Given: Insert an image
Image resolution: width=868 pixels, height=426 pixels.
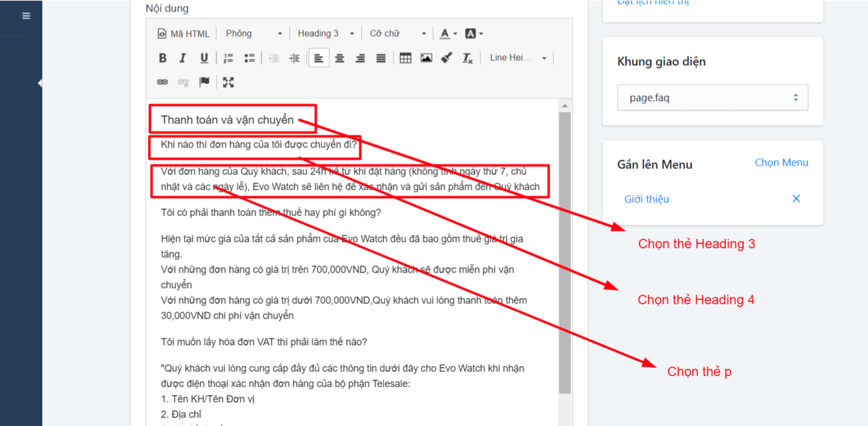Looking at the screenshot, I should 426,58.
